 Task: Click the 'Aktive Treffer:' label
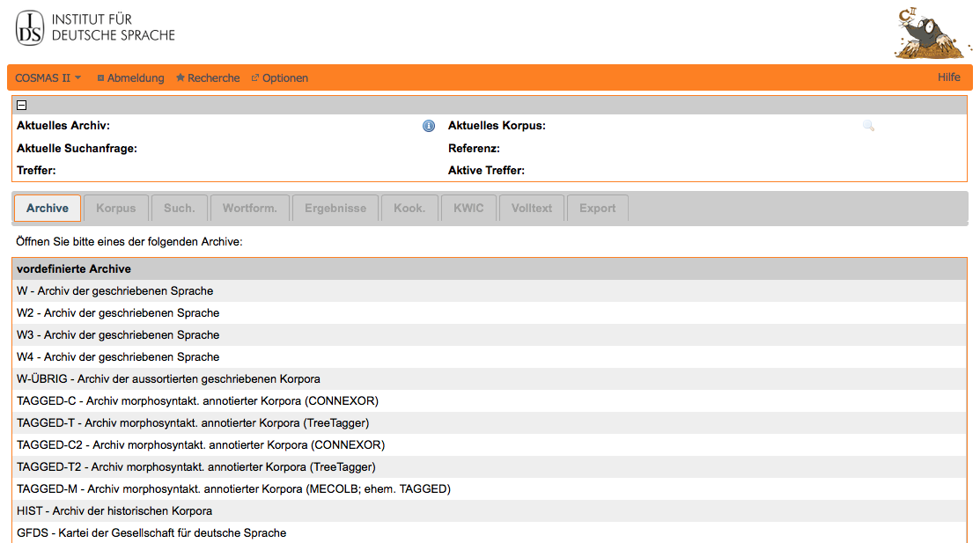pos(486,171)
